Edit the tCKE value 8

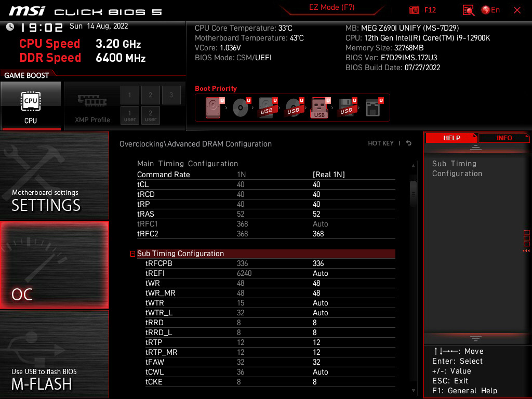coord(314,382)
